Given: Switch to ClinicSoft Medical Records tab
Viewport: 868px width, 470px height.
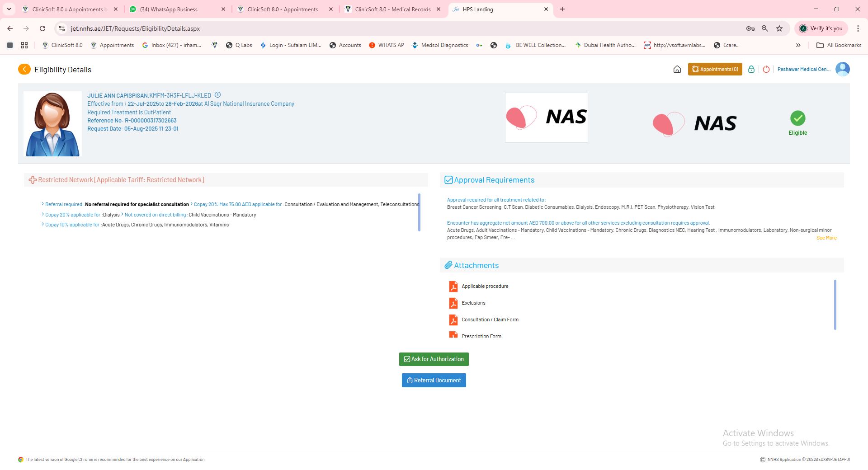Looking at the screenshot, I should (x=392, y=9).
